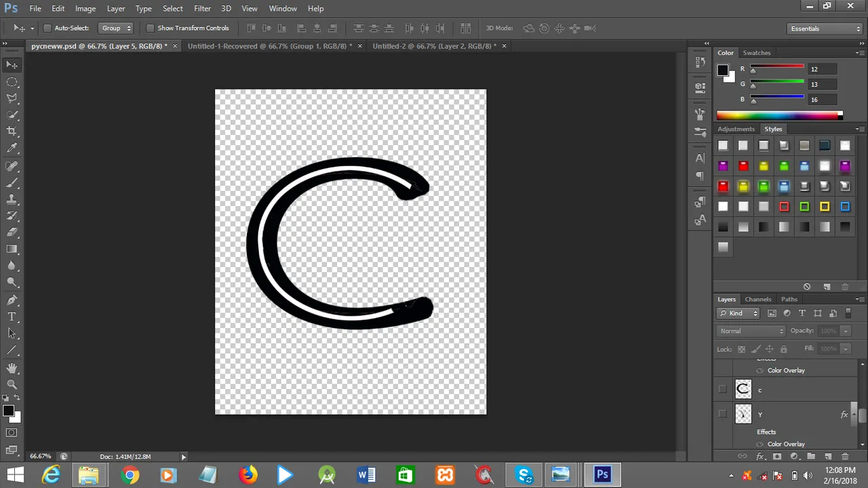The image size is (868, 488).
Task: Open the Paragraph panel icon
Action: pos(700,176)
